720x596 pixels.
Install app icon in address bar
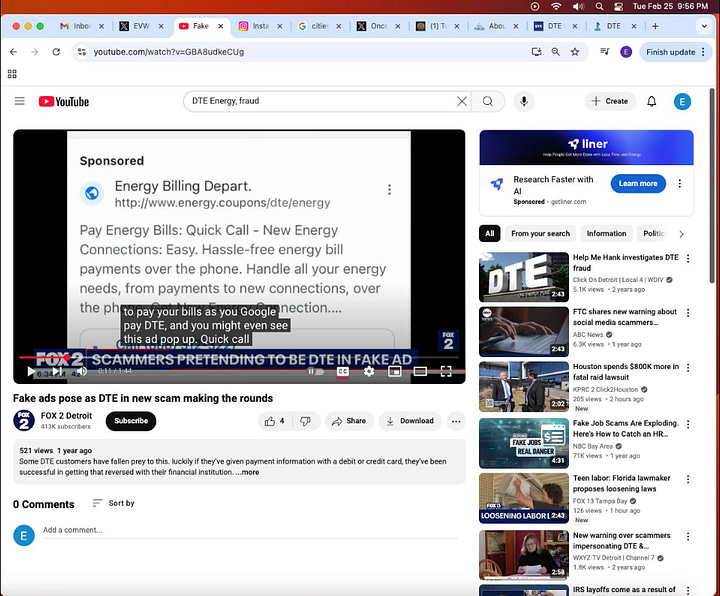coord(536,52)
